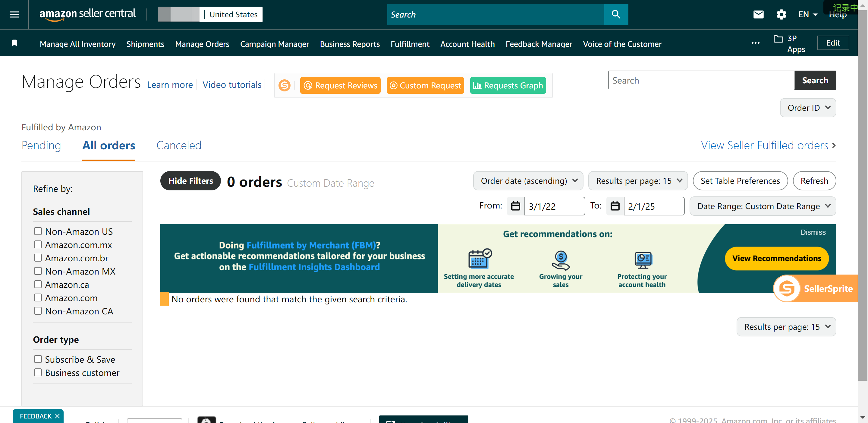This screenshot has width=868, height=423.
Task: Click the Requests Graph button
Action: [508, 85]
